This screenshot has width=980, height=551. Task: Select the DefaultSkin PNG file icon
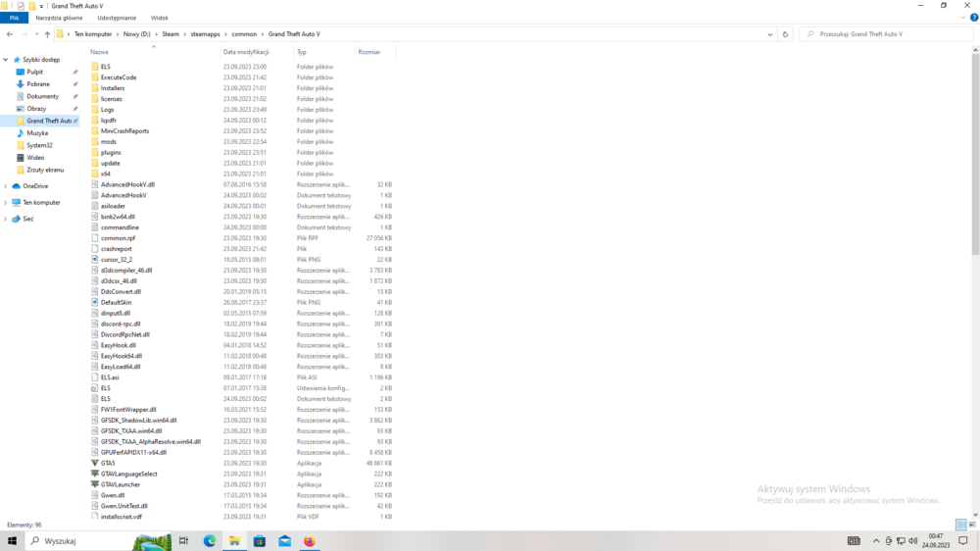(x=95, y=303)
